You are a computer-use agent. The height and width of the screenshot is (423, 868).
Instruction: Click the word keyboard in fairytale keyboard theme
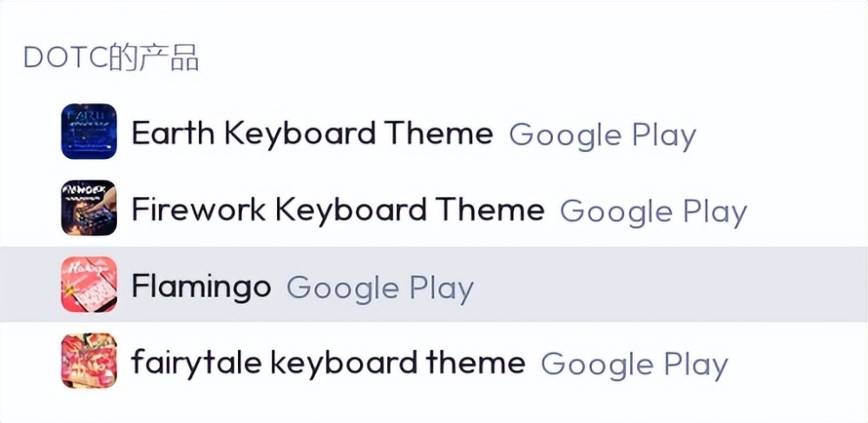(344, 364)
